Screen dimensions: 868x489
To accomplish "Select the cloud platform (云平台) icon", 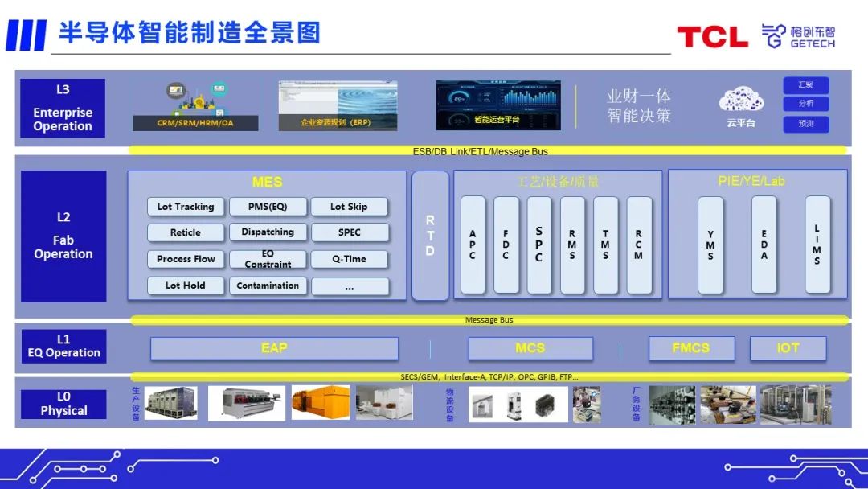I will coord(741,106).
